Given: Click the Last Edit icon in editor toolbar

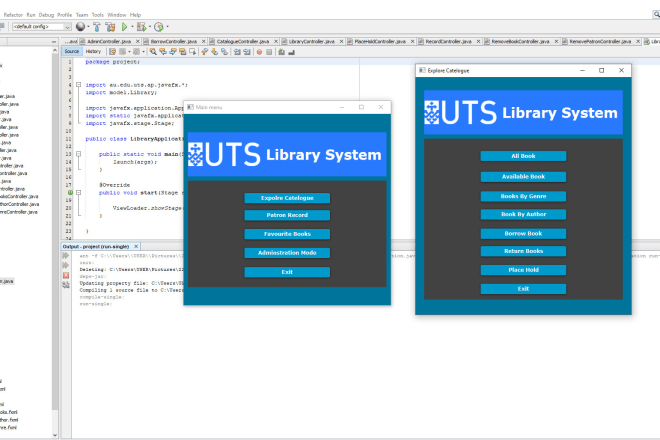Looking at the screenshot, I should 112,52.
